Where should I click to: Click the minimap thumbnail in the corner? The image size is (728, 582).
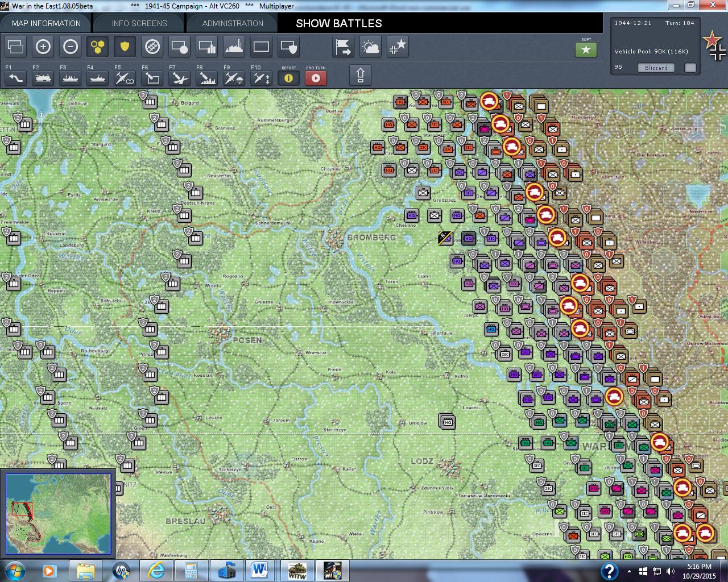(58, 513)
